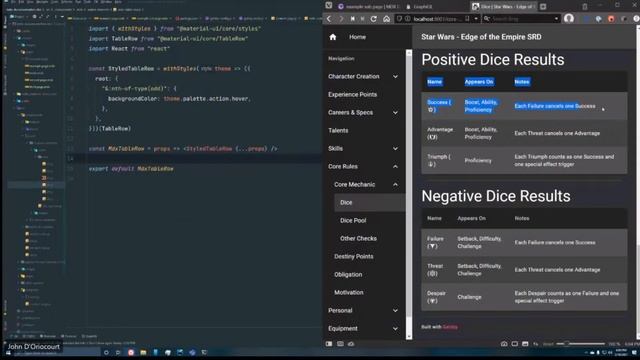Click the profile avatar in browser toolbar
Viewport: 640px width, 360px height.
(x=569, y=18)
